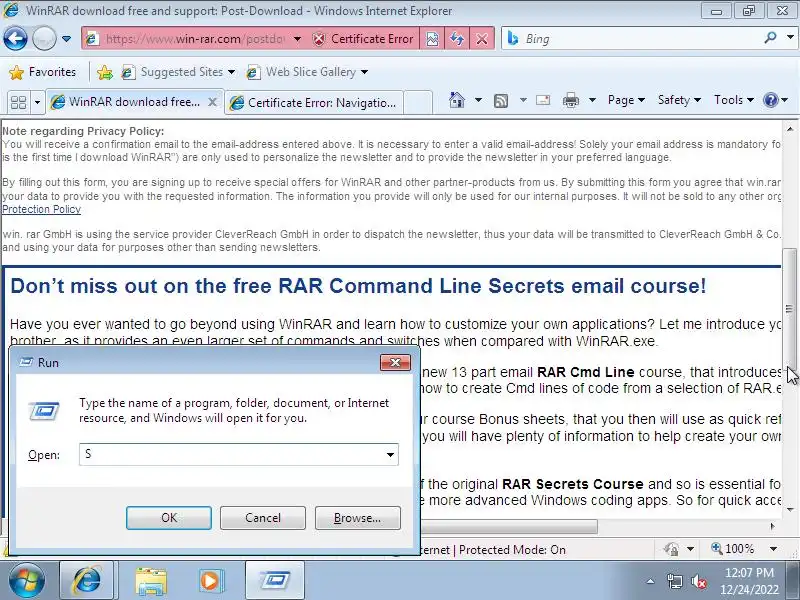This screenshot has height=600, width=800.
Task: Click Browse in the Run dialog
Action: tap(358, 518)
